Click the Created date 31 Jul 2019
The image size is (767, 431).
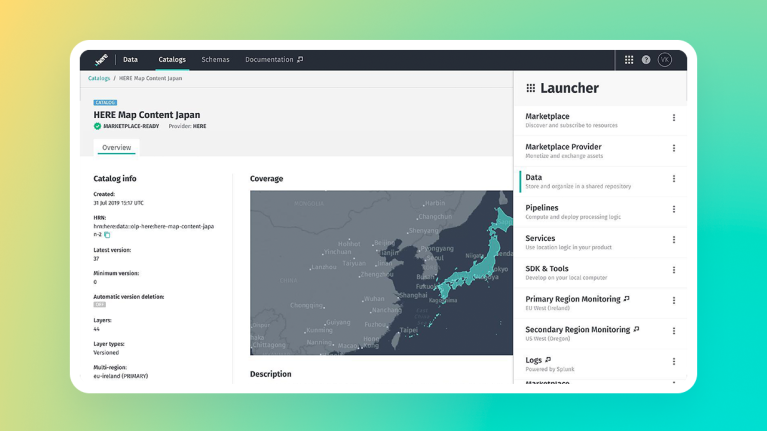[118, 203]
